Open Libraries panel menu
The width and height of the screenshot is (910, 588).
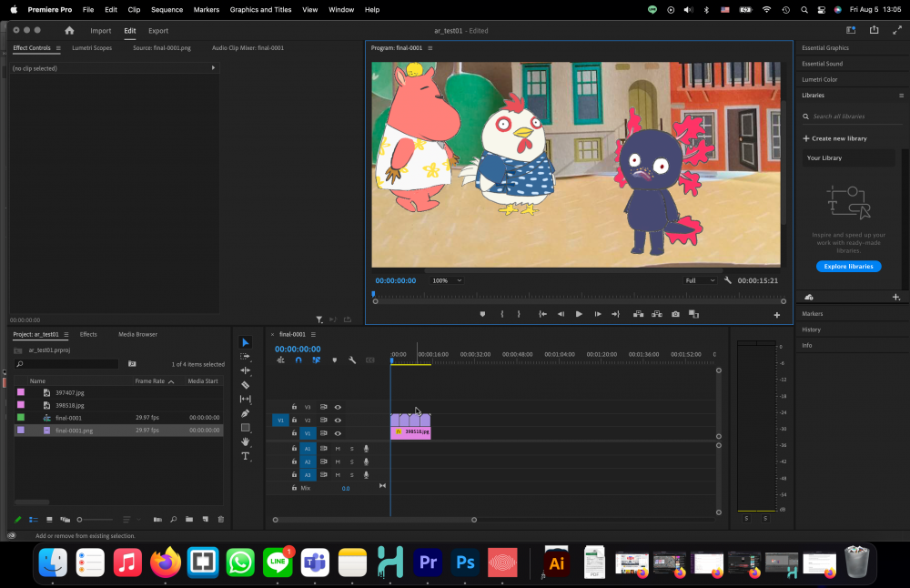(901, 96)
